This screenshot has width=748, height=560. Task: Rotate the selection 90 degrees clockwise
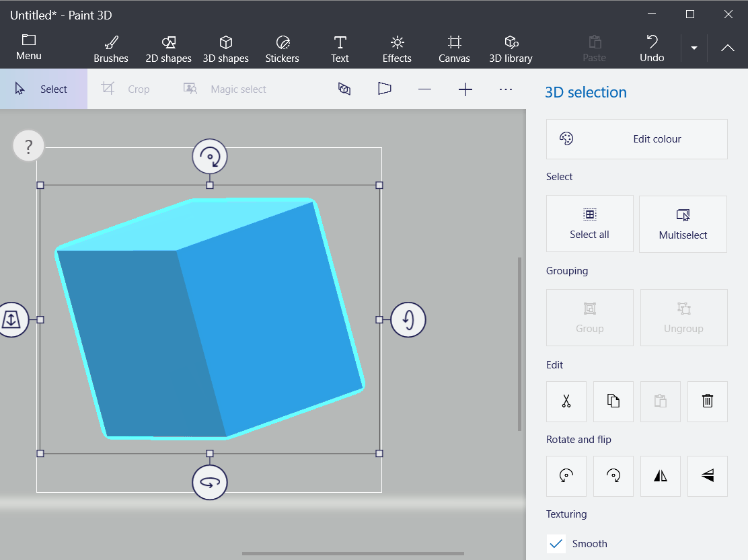(613, 476)
